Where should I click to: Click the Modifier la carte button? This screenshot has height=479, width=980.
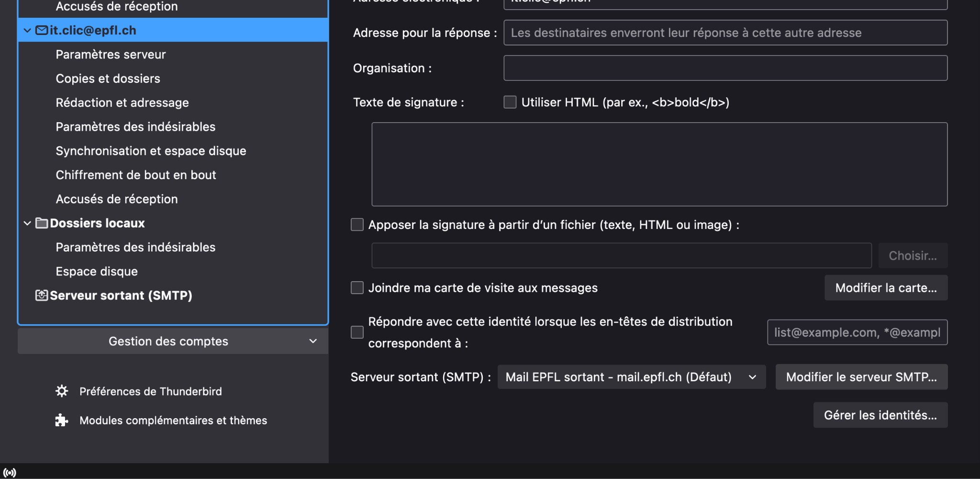886,288
